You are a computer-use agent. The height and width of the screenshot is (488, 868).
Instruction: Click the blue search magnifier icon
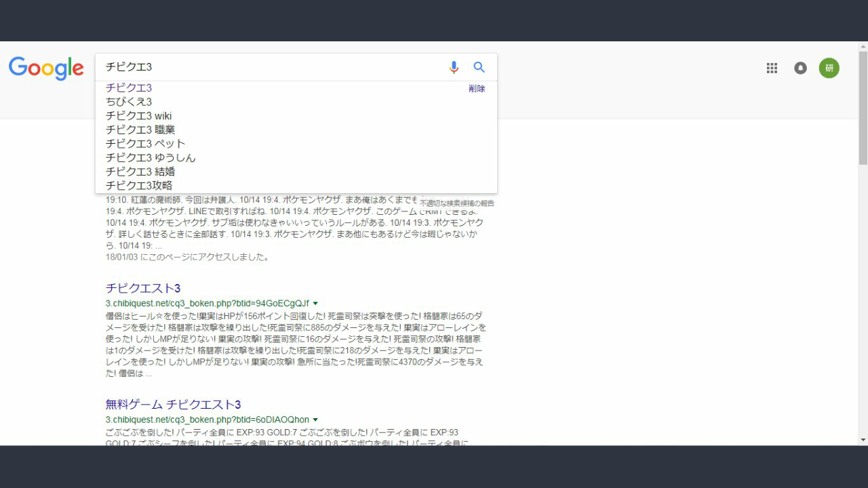479,67
